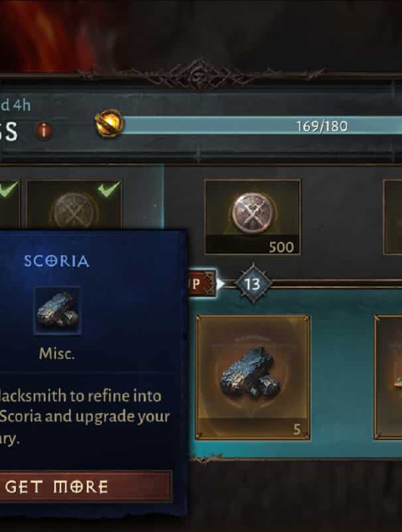The height and width of the screenshot is (532, 402).
Task: Click the Scoria description text about the blacksmith
Action: coord(84,417)
